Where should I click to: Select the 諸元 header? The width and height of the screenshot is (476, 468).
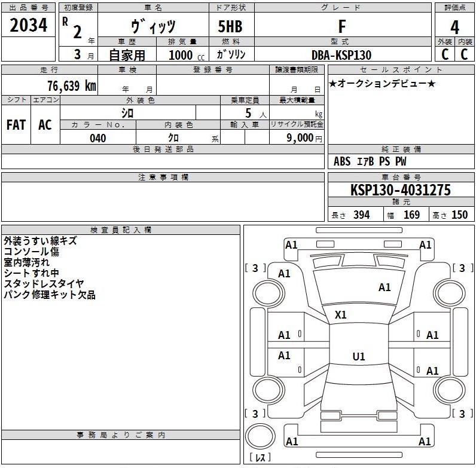[x=401, y=202]
